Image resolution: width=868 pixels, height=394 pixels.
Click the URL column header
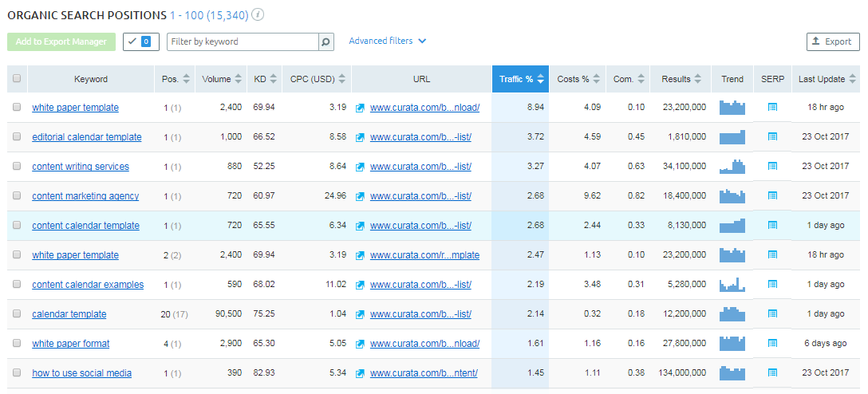click(x=421, y=79)
